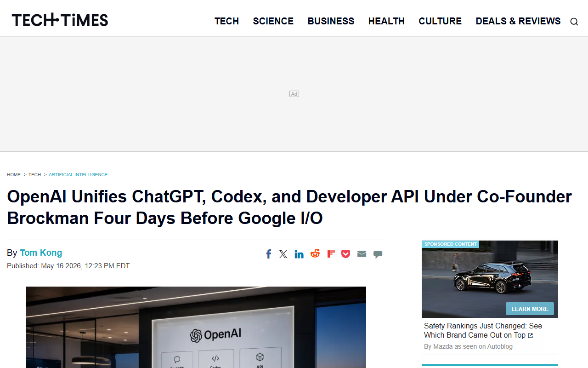Save article to Pocket
Screen dimensions: 588x368
346,254
